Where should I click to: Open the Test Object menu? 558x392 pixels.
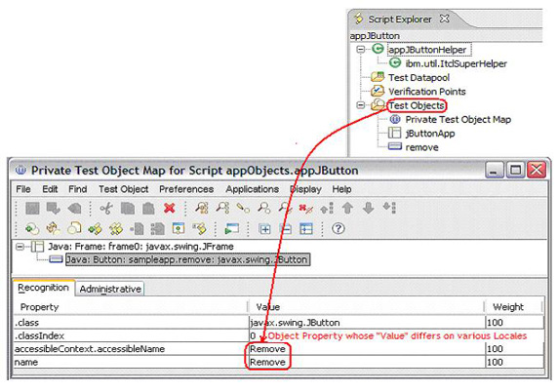(x=124, y=189)
